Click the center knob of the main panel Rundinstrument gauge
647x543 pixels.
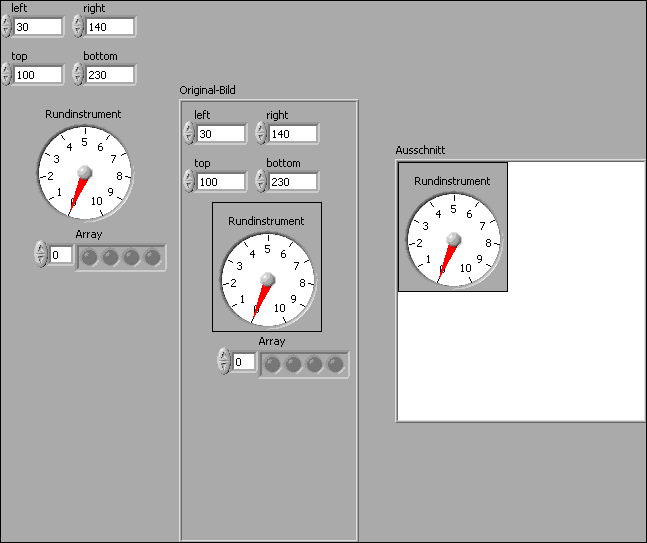click(85, 172)
